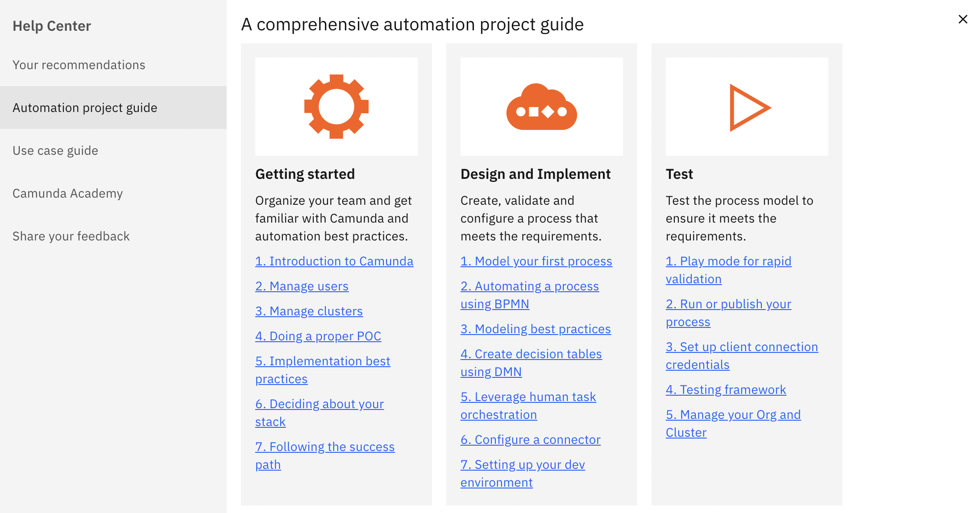Open the Manage clusters article
This screenshot has height=513, width=980.
pos(309,311)
